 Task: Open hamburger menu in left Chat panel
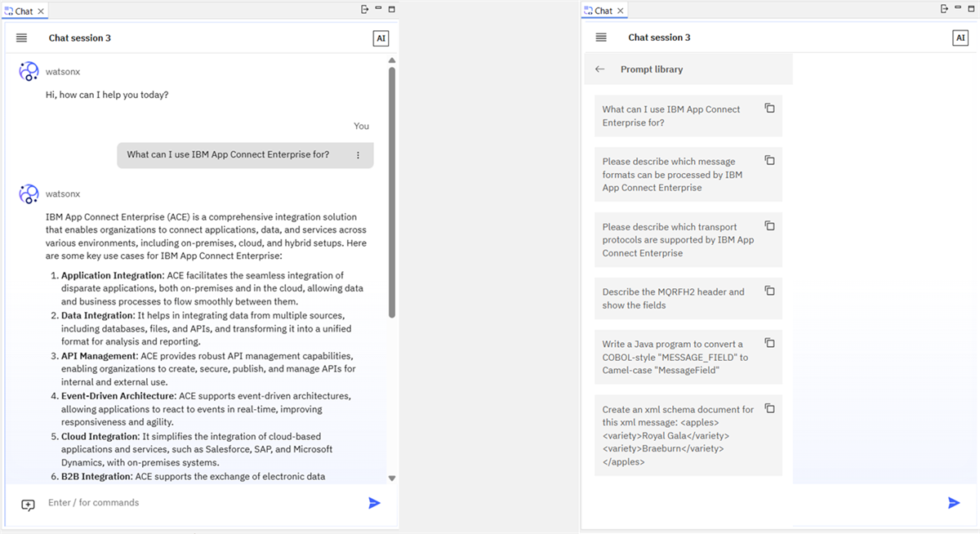[x=21, y=38]
